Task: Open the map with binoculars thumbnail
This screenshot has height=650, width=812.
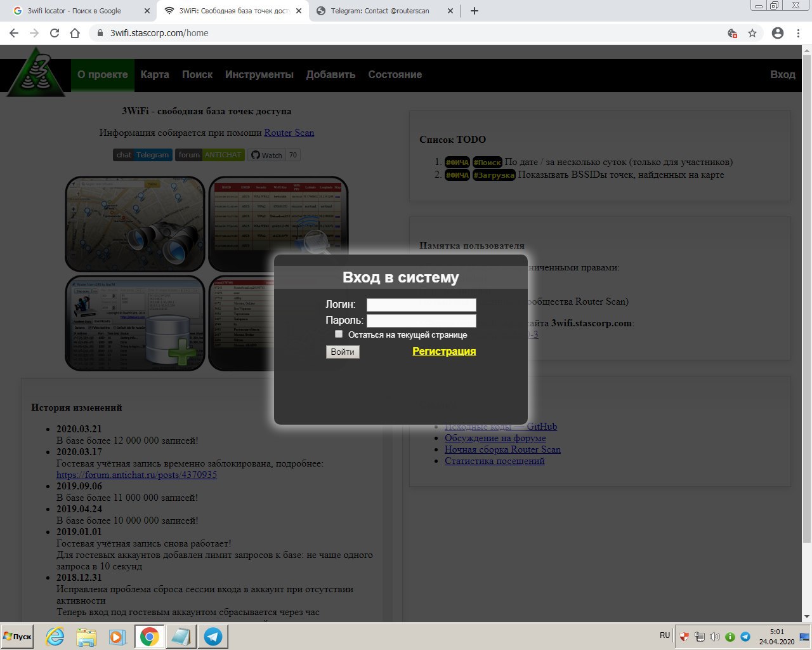Action: coord(135,224)
